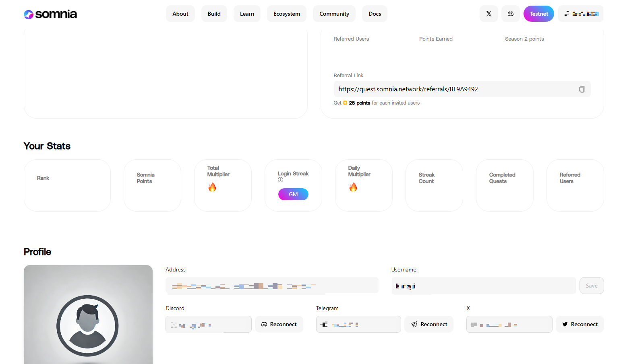Click the Daily Multiplier flame icon
This screenshot has height=364, width=623.
click(x=353, y=187)
